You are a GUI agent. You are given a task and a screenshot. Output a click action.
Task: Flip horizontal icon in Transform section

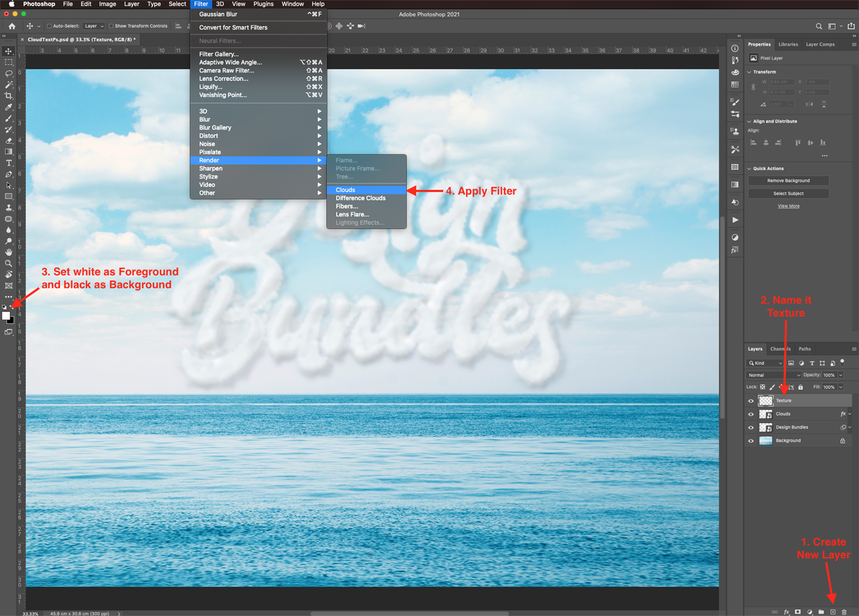click(809, 104)
